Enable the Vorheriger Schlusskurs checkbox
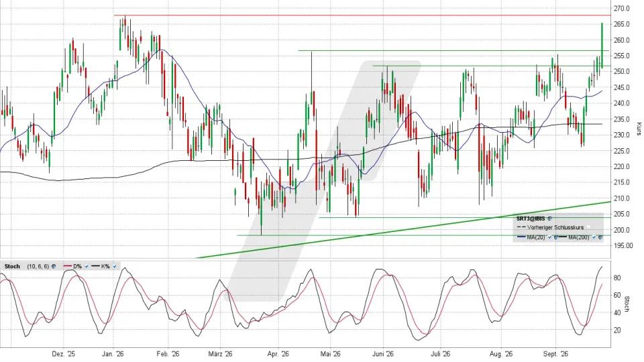Image resolution: width=644 pixels, height=362 pixels. click(x=588, y=227)
